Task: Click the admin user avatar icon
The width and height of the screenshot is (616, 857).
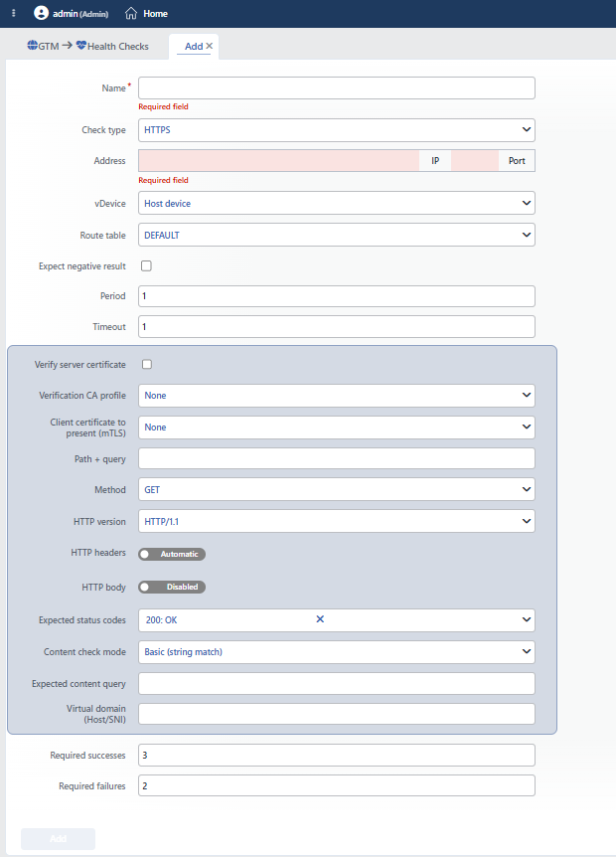Action: point(41,13)
